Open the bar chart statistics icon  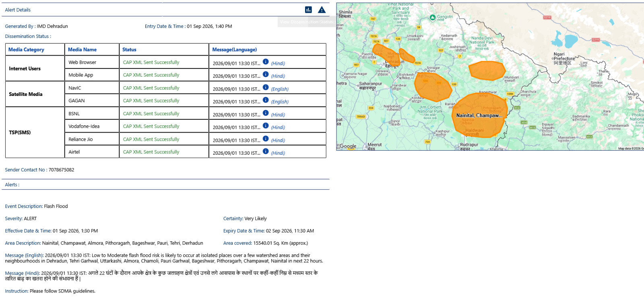[x=308, y=10]
